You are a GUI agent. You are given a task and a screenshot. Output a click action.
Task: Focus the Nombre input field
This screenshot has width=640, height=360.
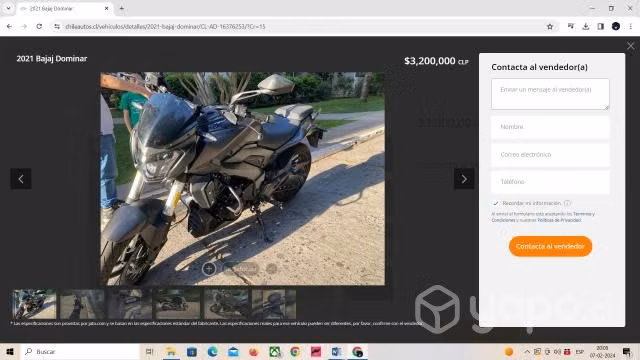550,127
